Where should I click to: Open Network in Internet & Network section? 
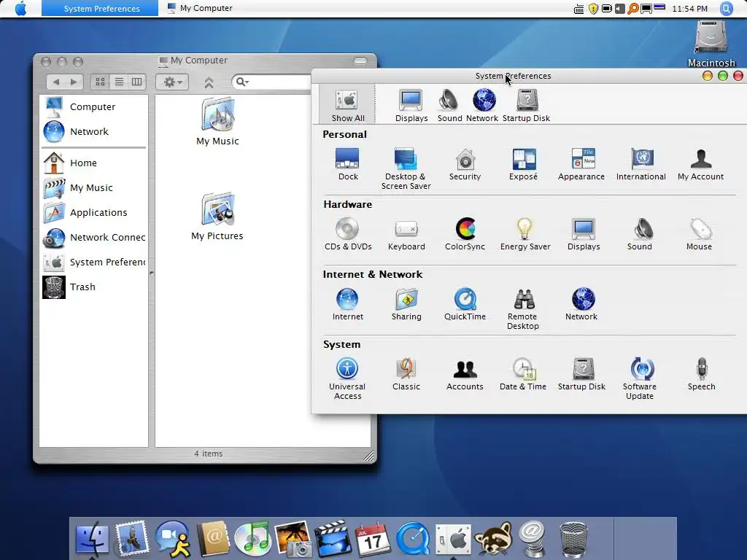click(x=581, y=304)
